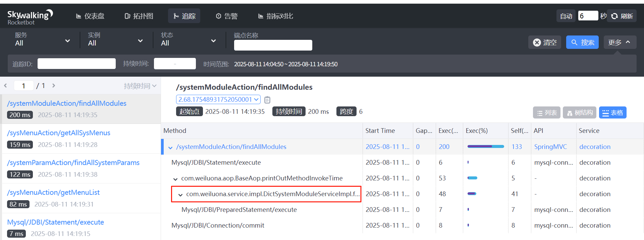Click exec time 48 cell
Screen dimensions: 644x240
442,194
